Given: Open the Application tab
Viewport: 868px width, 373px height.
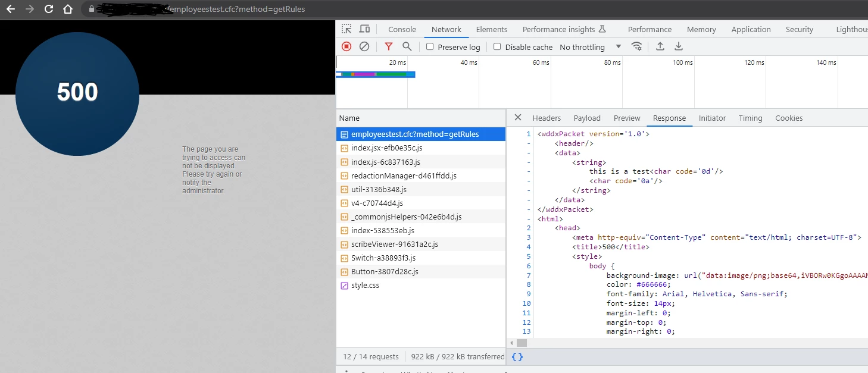Looking at the screenshot, I should pyautogui.click(x=751, y=29).
